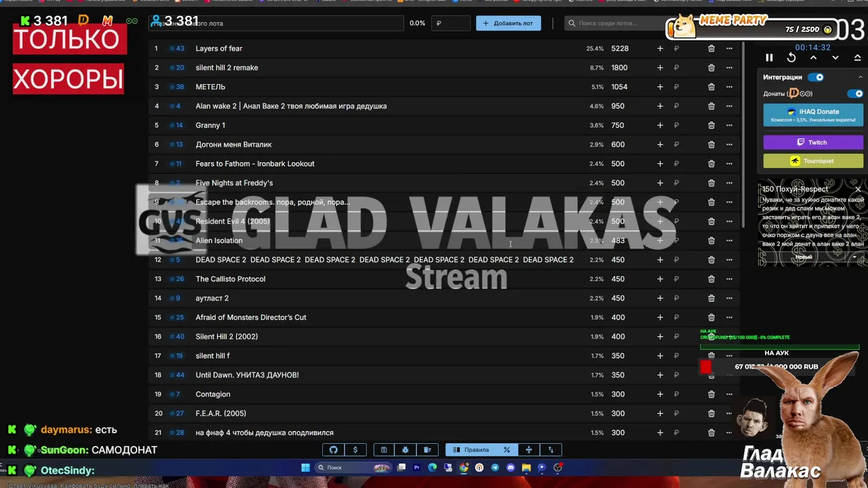Add amount to Layers of fear lot
The image size is (868, 488).
660,49
